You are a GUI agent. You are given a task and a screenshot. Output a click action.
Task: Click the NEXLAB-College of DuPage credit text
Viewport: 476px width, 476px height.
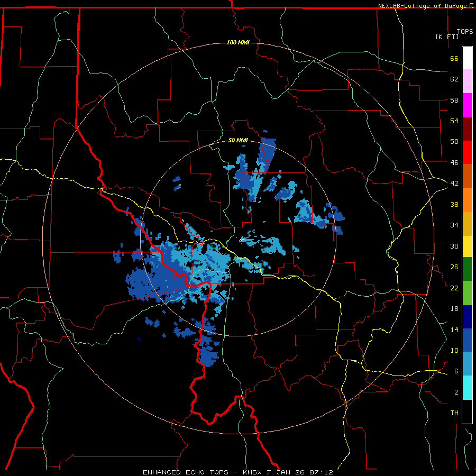(423, 6)
